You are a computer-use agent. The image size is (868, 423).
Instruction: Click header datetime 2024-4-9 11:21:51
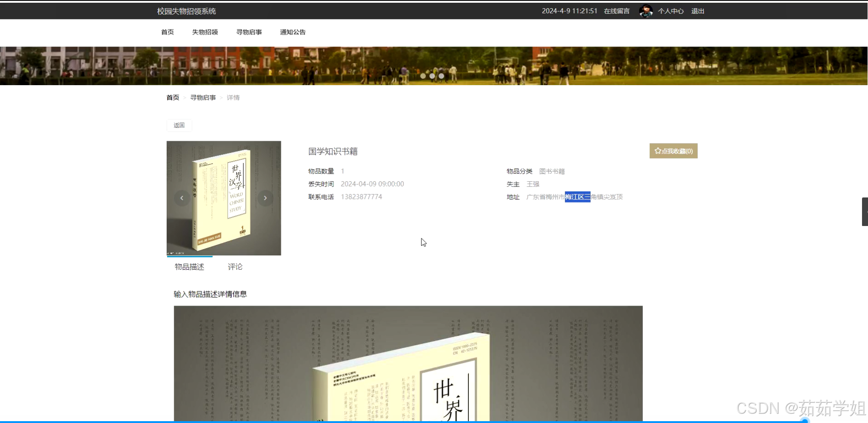pyautogui.click(x=570, y=11)
